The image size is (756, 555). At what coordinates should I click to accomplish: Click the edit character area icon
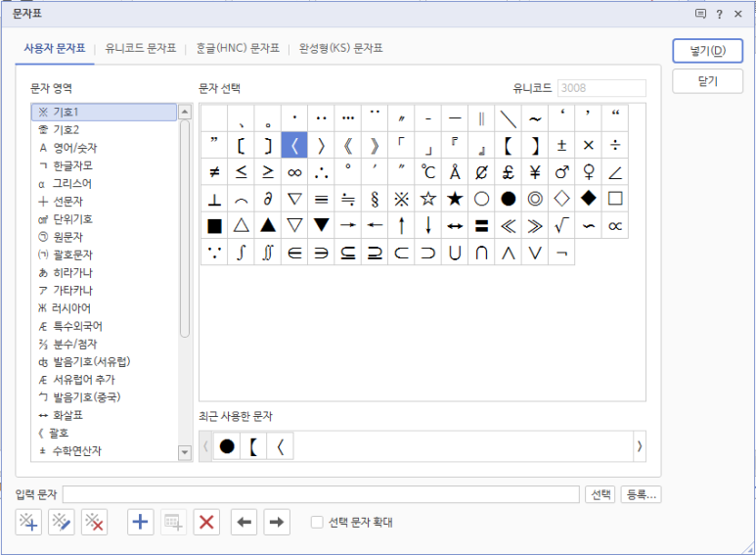tap(62, 522)
